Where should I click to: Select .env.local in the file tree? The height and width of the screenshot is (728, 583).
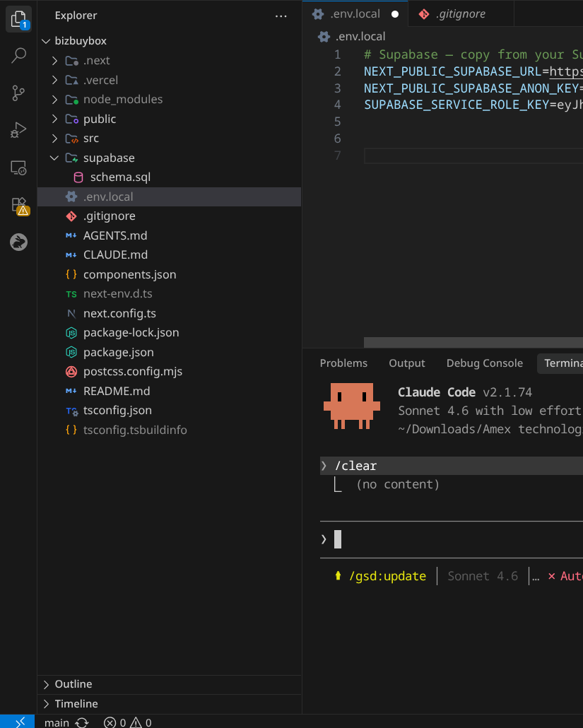170,197
